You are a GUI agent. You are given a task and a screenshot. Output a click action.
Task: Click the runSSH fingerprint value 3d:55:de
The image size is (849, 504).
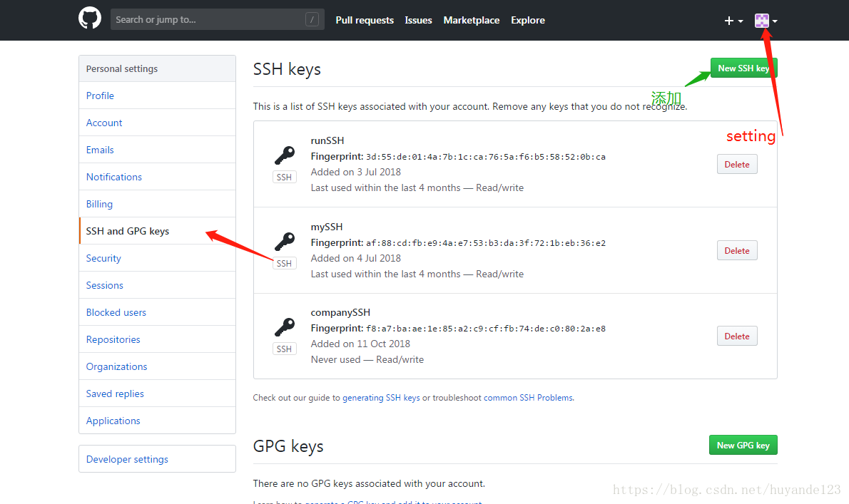[x=486, y=157]
